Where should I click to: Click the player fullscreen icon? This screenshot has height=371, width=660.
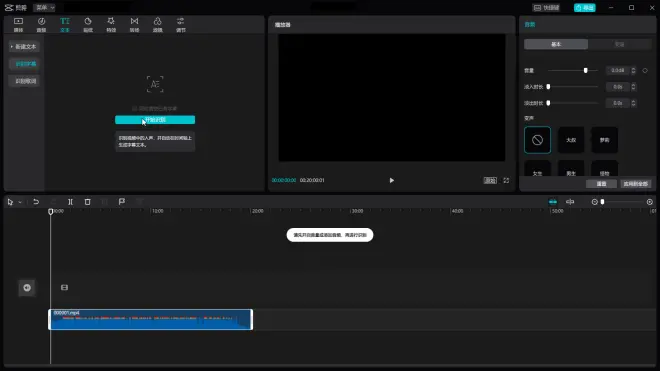click(x=506, y=180)
